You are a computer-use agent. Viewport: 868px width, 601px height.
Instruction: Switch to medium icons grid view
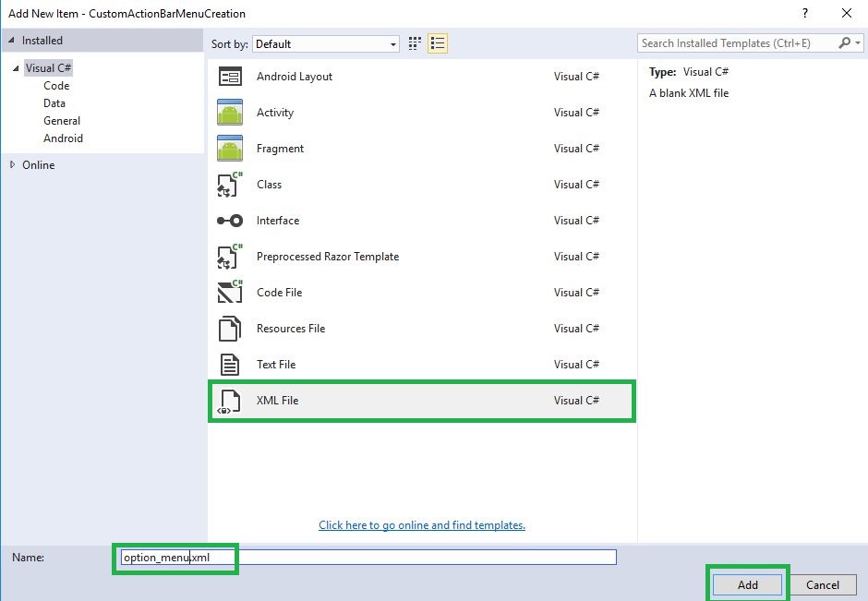(415, 43)
